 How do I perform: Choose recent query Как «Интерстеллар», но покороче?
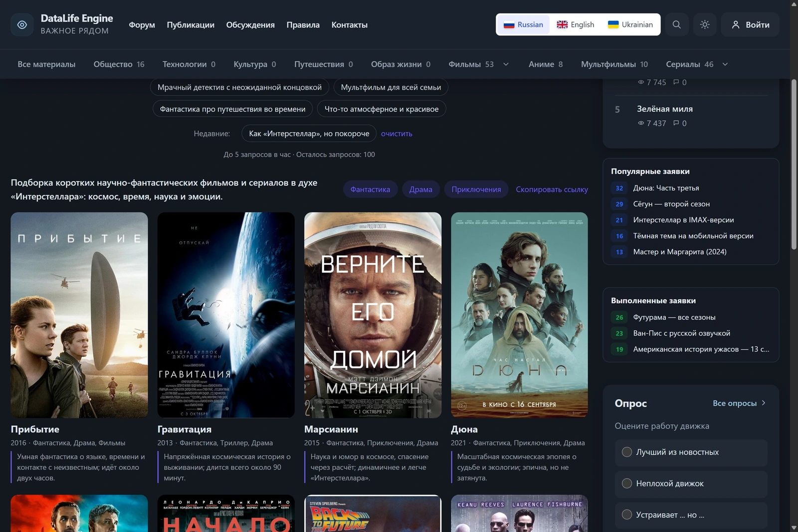click(309, 134)
